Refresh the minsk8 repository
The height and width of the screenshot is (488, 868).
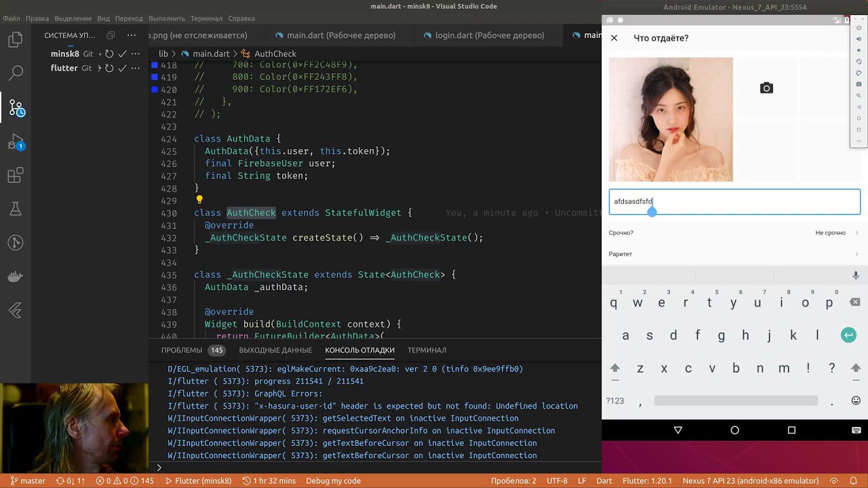(109, 54)
